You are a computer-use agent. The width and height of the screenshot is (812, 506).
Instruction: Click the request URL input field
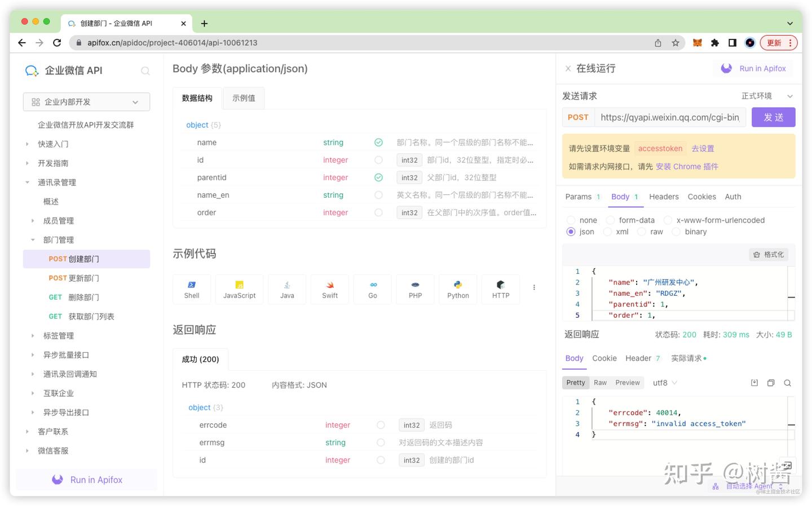670,117
